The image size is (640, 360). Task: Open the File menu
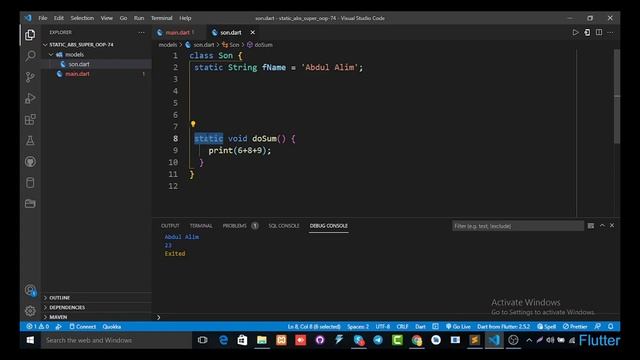pos(43,18)
